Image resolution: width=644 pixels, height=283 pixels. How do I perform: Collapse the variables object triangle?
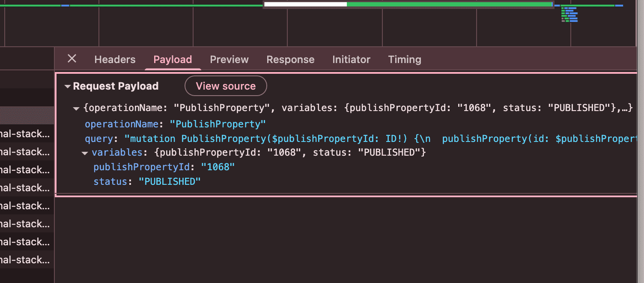(x=85, y=153)
